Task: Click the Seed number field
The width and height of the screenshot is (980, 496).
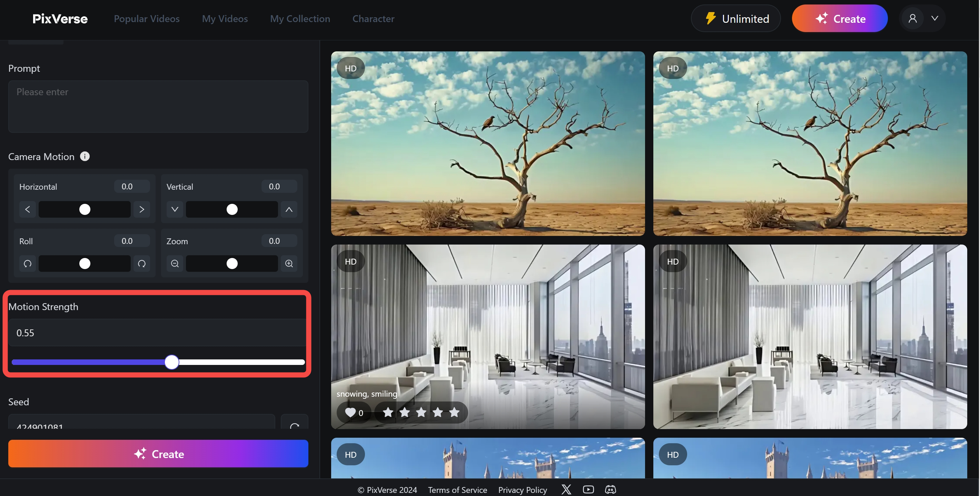Action: click(x=141, y=422)
